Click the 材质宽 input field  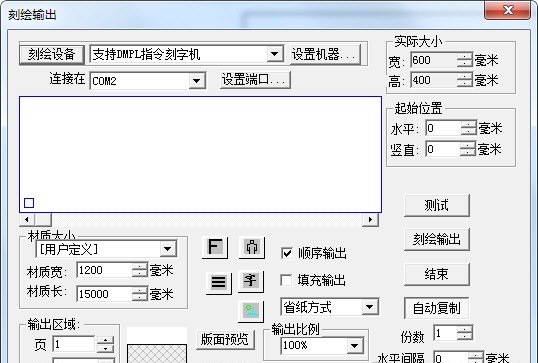104,270
